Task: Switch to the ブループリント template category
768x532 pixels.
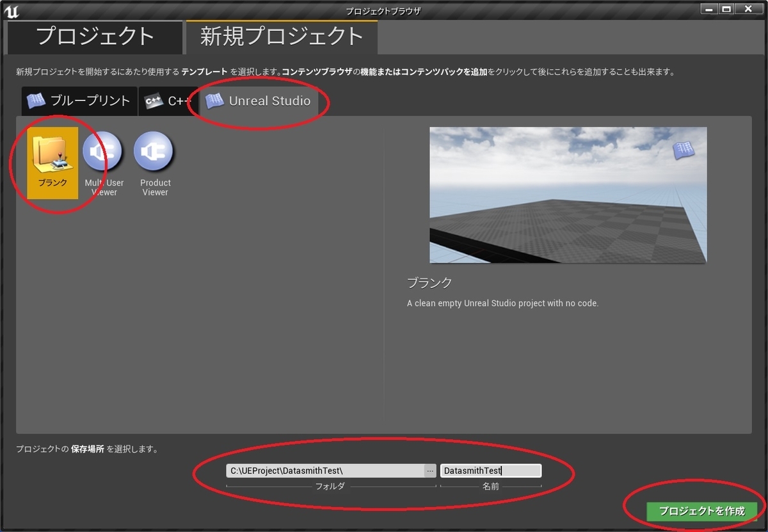Action: pyautogui.click(x=78, y=101)
